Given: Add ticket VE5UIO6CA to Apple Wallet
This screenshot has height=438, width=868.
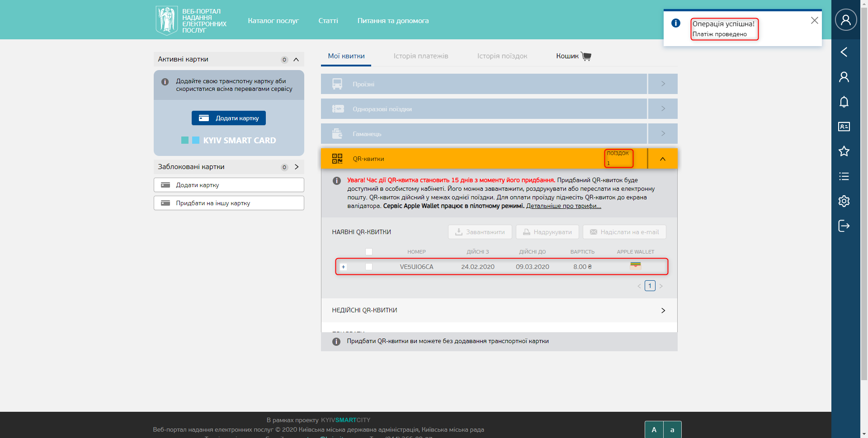Looking at the screenshot, I should pos(635,266).
